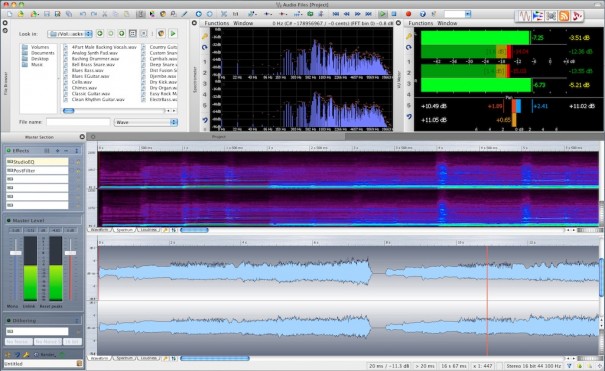
Task: Open the Look in folder dropdown
Action: pyautogui.click(x=70, y=34)
